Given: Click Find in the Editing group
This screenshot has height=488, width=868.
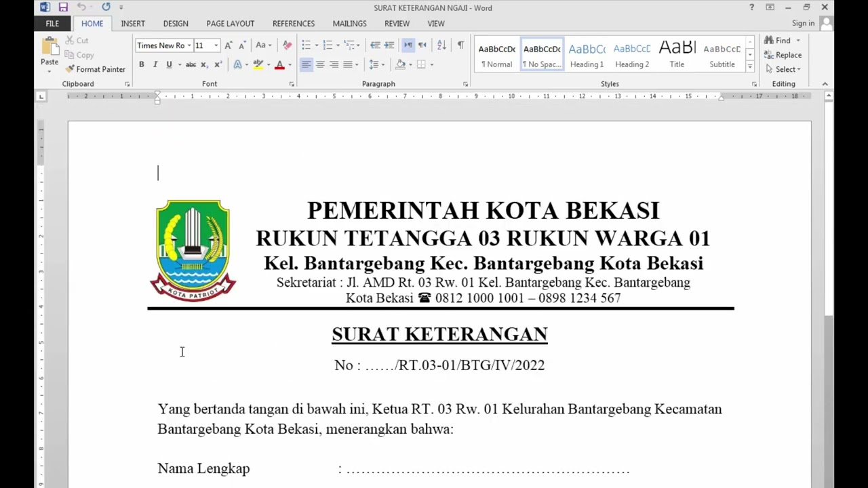Looking at the screenshot, I should 777,41.
